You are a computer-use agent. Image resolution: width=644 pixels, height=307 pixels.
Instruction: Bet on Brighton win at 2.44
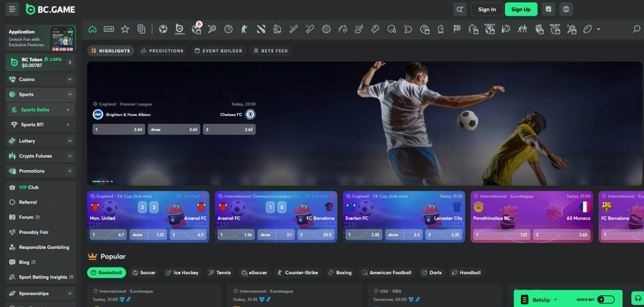click(x=119, y=129)
